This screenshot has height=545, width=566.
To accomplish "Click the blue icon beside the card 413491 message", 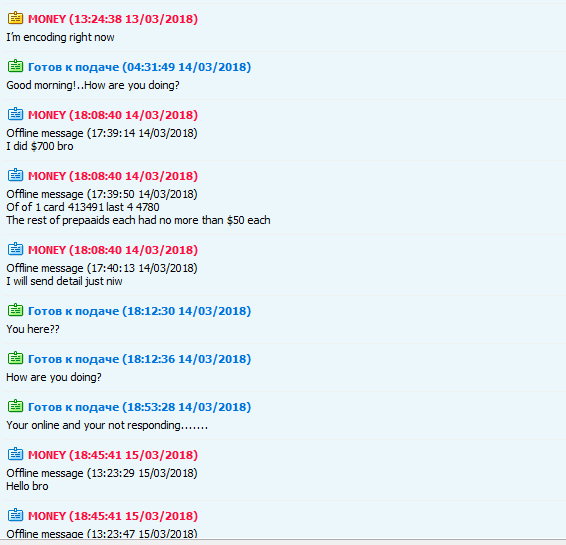I will point(15,175).
